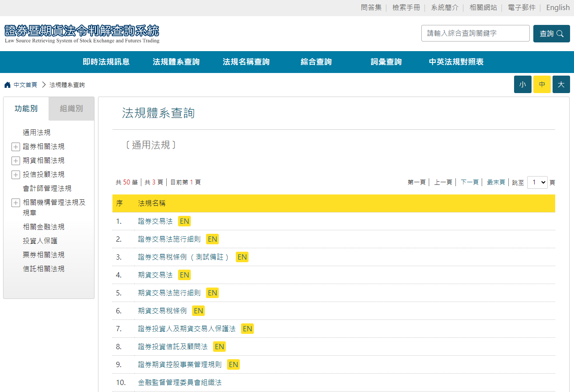Click the home icon in breadcrumb
The width and height of the screenshot is (574, 392).
coord(7,85)
